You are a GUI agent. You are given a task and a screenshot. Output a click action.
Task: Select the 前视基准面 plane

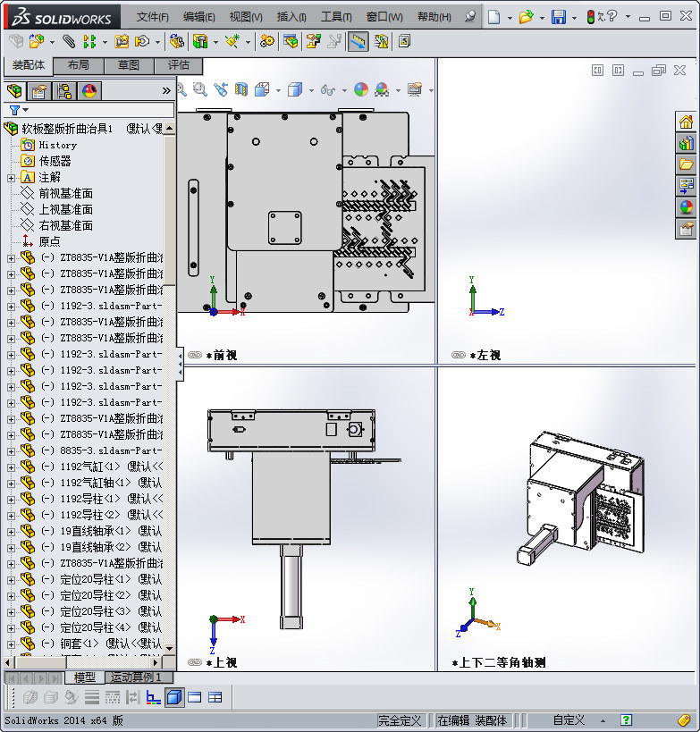(65, 193)
